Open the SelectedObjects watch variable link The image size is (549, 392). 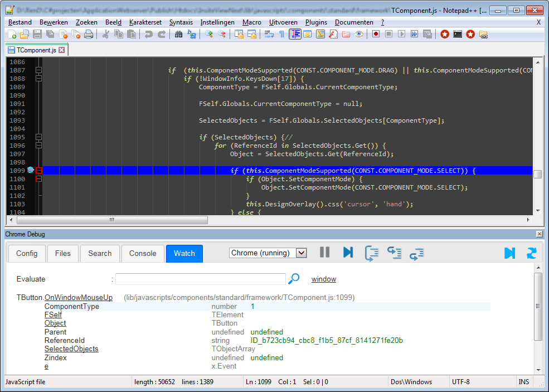pyautogui.click(x=71, y=349)
